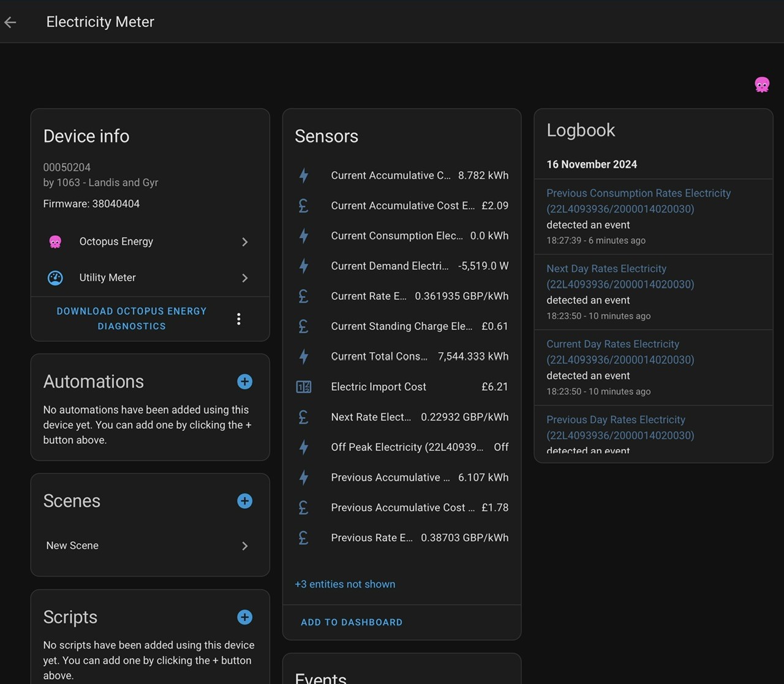Add an automation with plus icon
Image resolution: width=784 pixels, height=684 pixels.
pyautogui.click(x=244, y=381)
